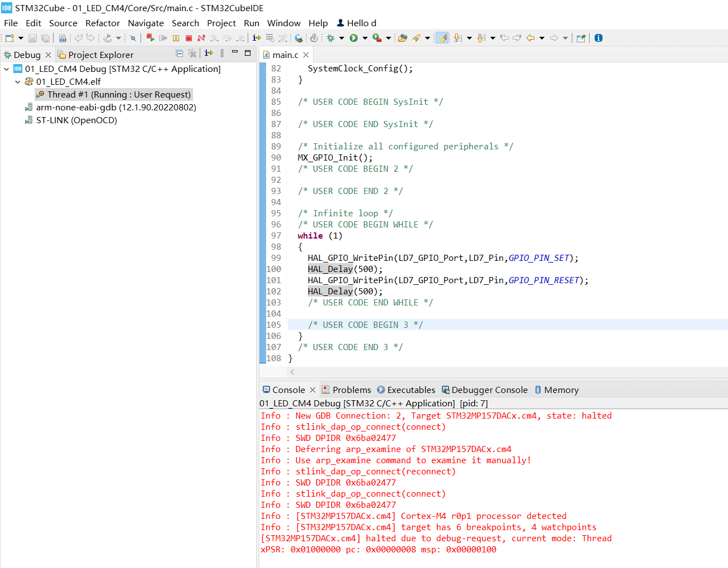Toggle Instruction Stepping in Debug view toolbar
728x568 pixels.
coord(209,53)
